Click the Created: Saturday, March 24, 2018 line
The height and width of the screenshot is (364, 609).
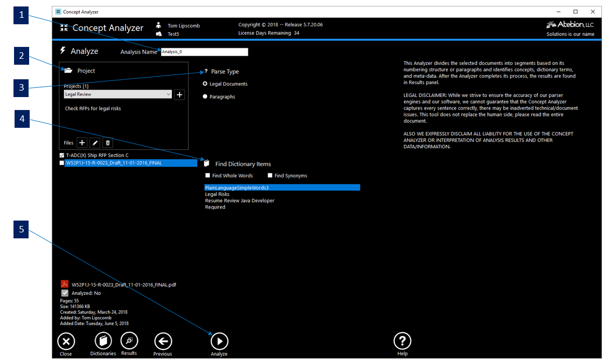coord(94,312)
